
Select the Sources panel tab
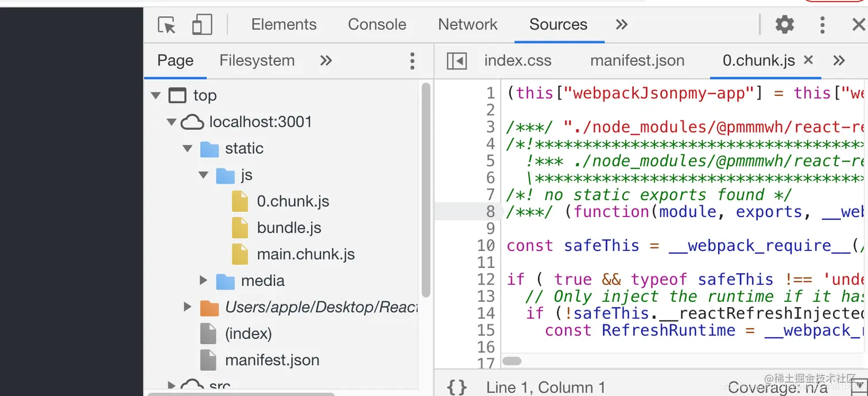coord(559,25)
